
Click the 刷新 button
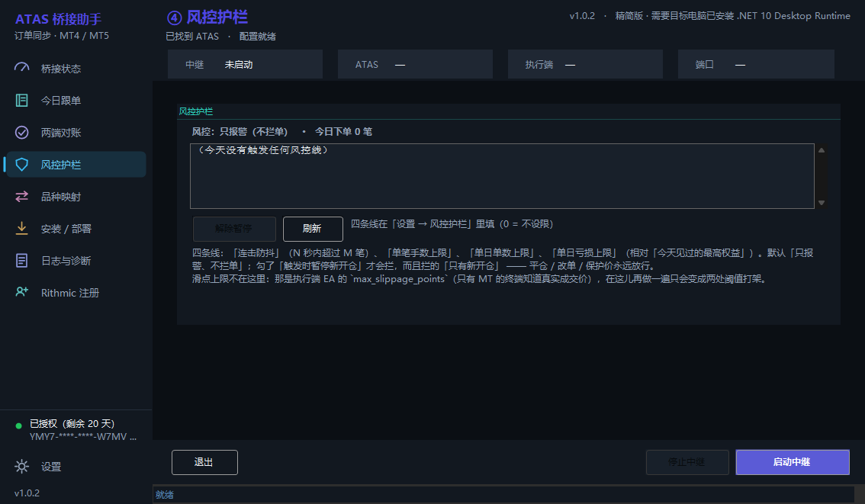tap(313, 229)
